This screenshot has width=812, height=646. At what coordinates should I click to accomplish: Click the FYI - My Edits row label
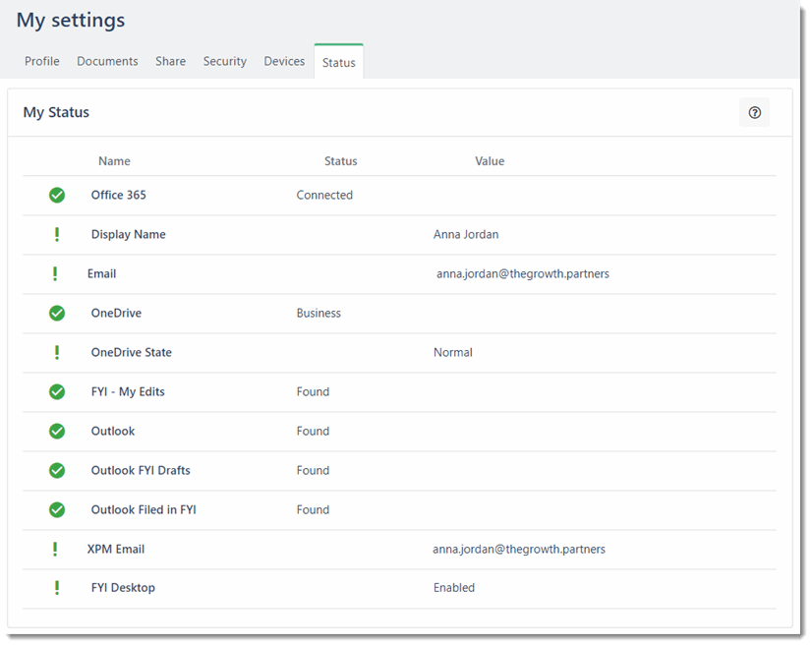click(128, 391)
